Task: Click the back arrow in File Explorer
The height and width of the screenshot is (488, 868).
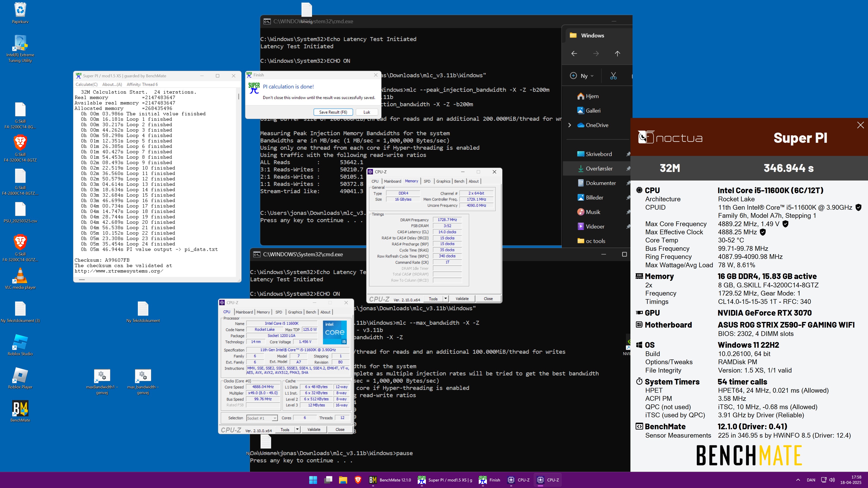Action: point(574,54)
